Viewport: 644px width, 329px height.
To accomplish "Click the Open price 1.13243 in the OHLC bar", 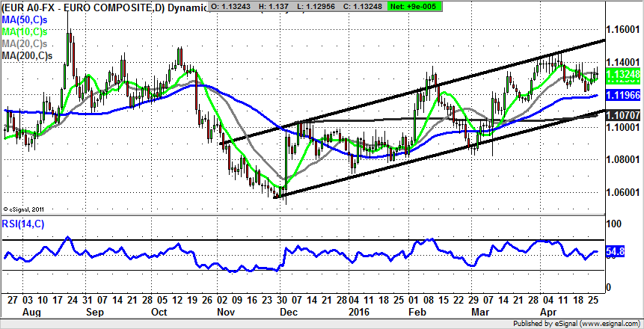I will click(x=231, y=6).
